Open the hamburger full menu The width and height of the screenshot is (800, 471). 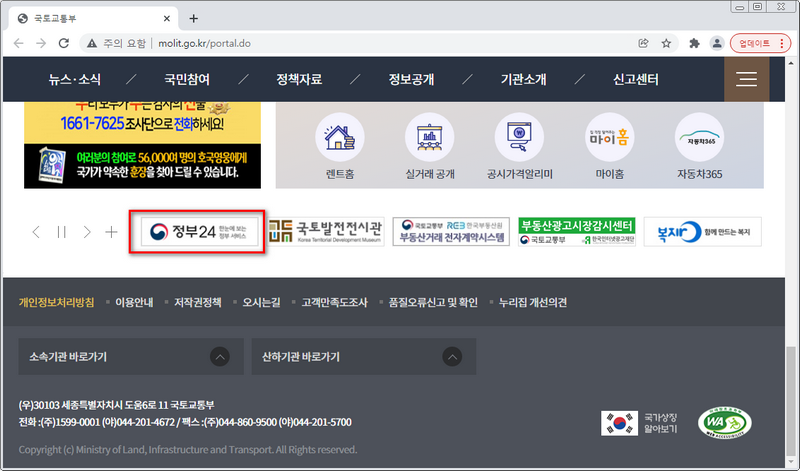(746, 79)
